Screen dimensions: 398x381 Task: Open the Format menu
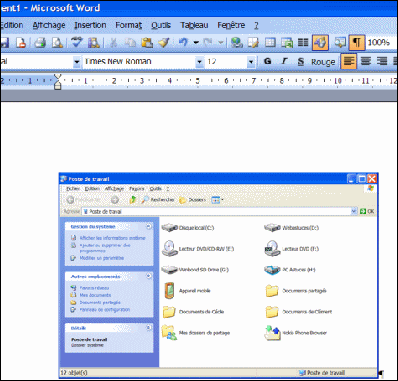(129, 25)
